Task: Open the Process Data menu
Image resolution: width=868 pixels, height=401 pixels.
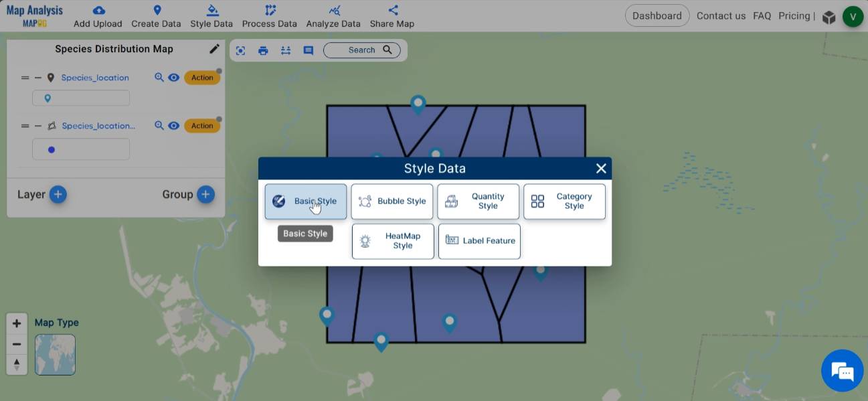Action: click(x=269, y=17)
